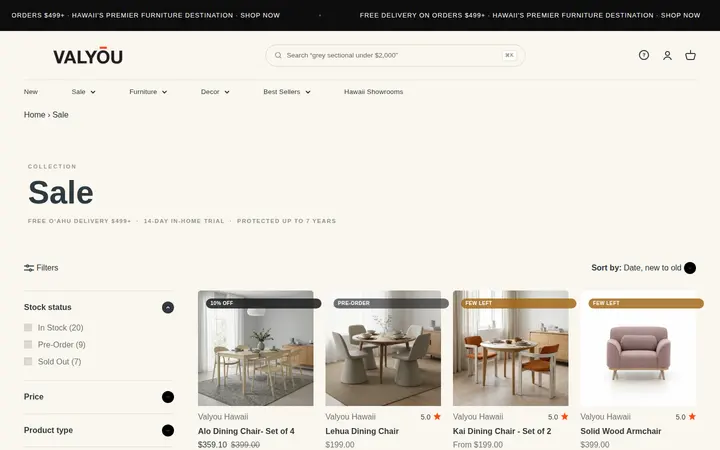The width and height of the screenshot is (720, 450).
Task: Open the Filters slider icon
Action: tap(29, 268)
